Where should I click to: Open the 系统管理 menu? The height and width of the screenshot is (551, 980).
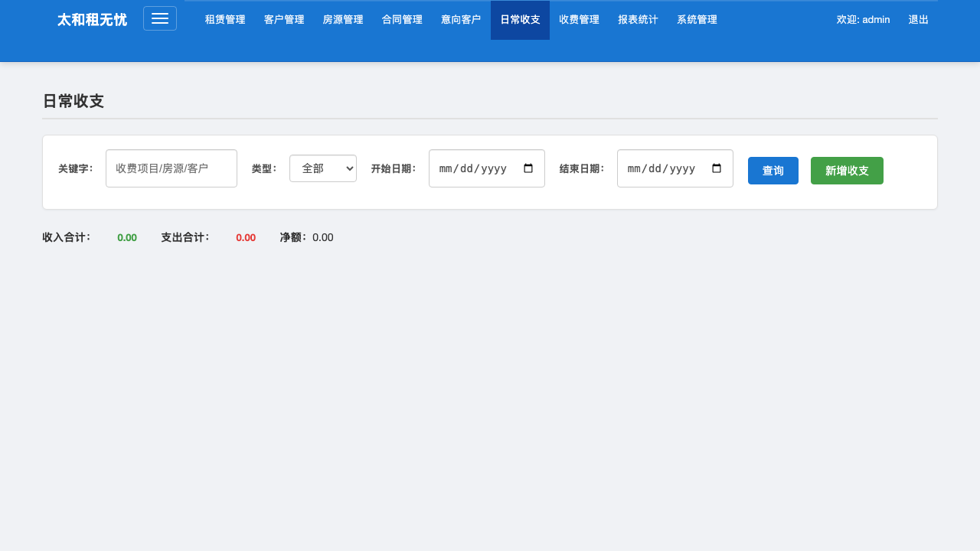697,20
